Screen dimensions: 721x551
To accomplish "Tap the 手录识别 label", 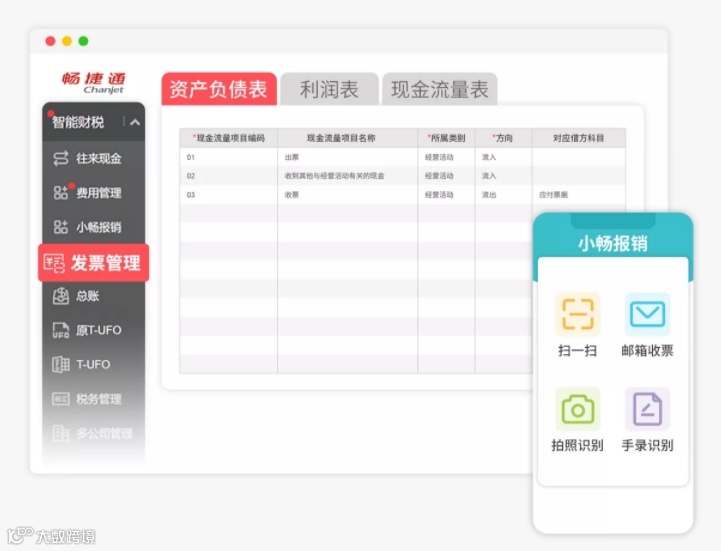I will coord(647,445).
